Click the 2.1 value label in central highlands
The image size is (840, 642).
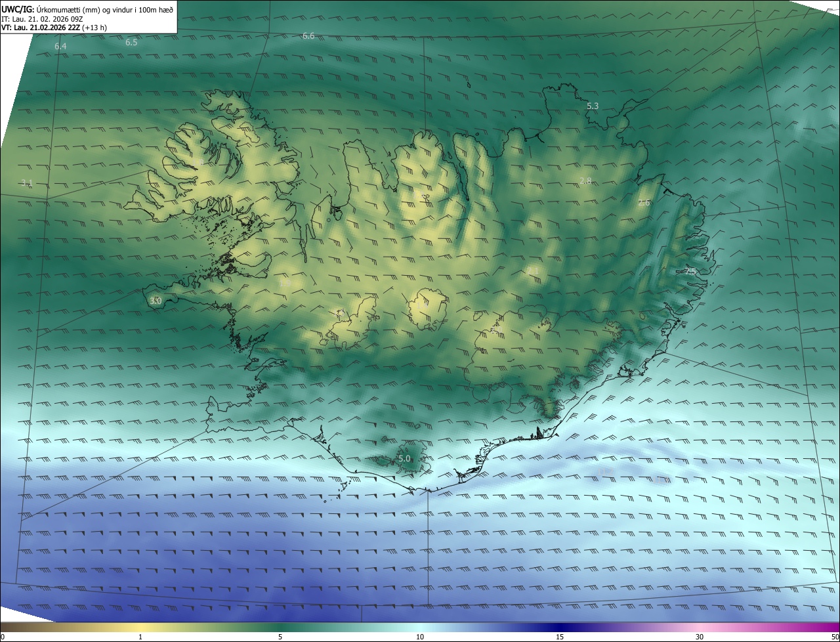[533, 270]
